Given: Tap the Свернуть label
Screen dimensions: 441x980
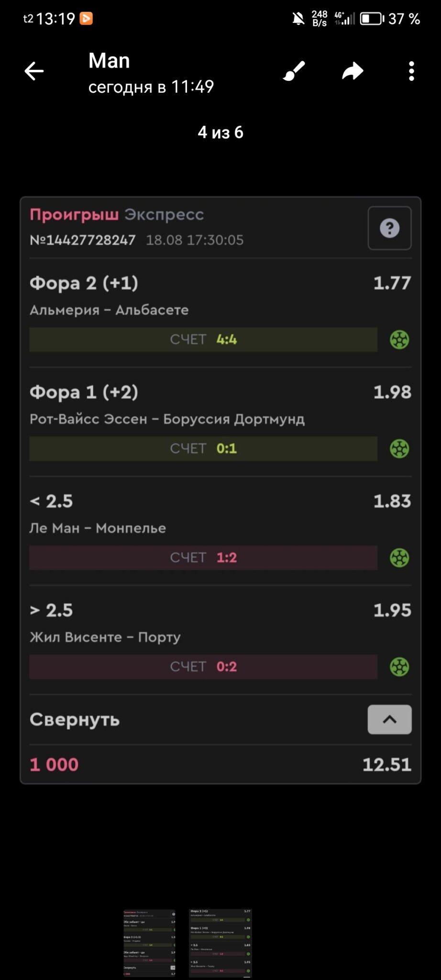Looking at the screenshot, I should (75, 719).
